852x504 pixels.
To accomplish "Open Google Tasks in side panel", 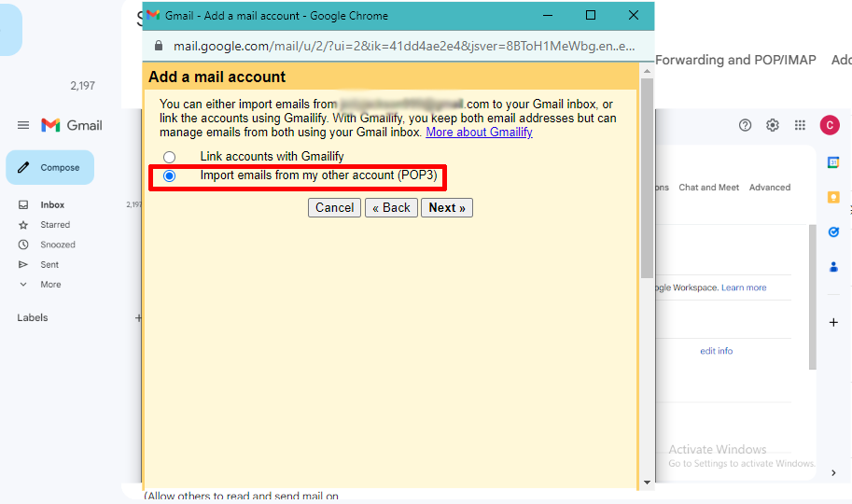I will (x=833, y=231).
